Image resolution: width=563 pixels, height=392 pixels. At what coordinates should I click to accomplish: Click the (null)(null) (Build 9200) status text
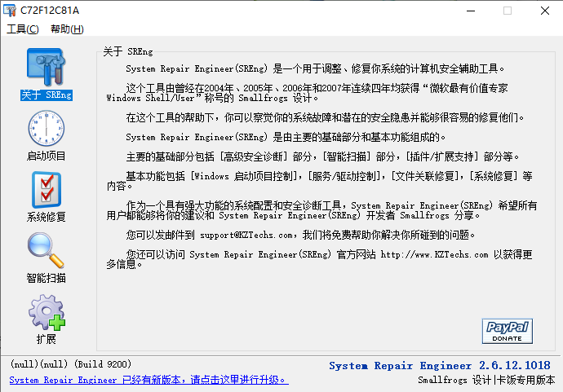point(71,364)
